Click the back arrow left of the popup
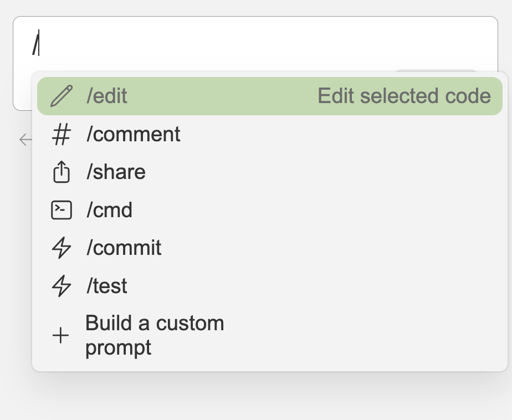The image size is (512, 420). click(x=24, y=140)
